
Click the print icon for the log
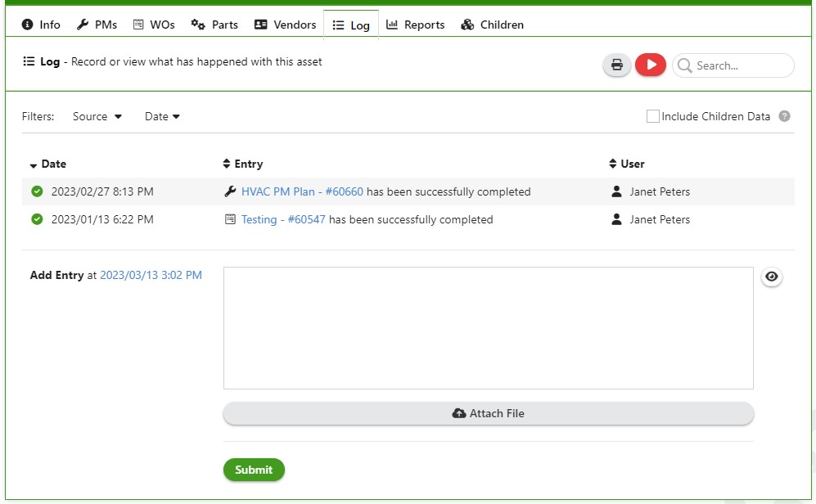tap(616, 64)
